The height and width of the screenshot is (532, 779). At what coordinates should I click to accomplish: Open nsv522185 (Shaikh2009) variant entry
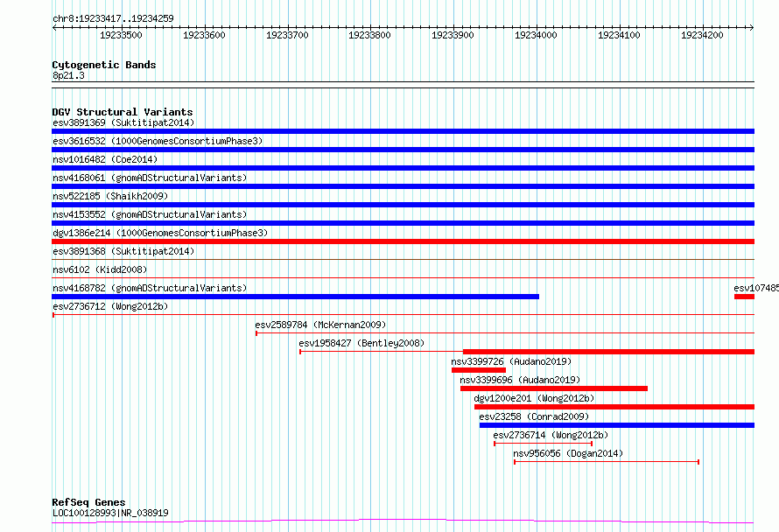[x=110, y=196]
